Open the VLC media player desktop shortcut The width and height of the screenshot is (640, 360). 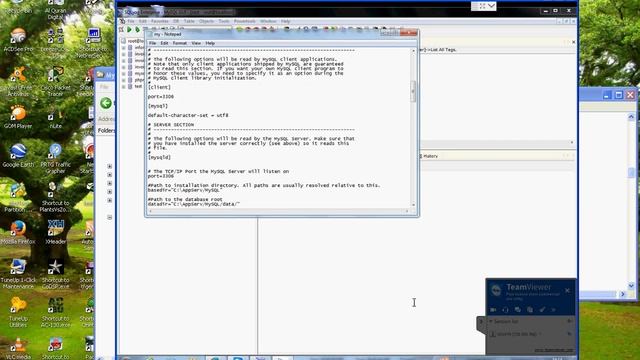pos(18,349)
